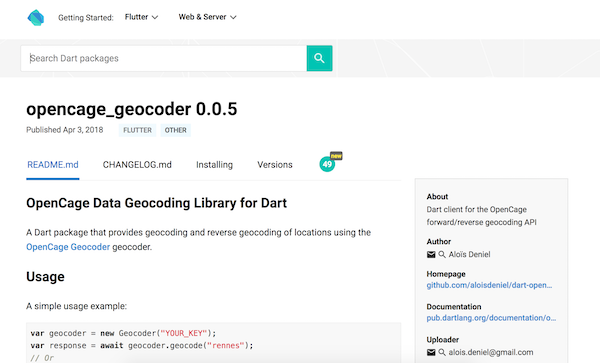Click the search magnifier icon beside Aloïs Deniel

pos(442,254)
